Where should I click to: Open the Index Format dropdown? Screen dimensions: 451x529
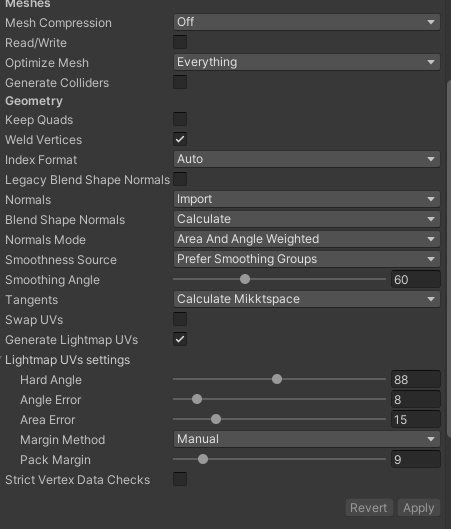pos(307,159)
